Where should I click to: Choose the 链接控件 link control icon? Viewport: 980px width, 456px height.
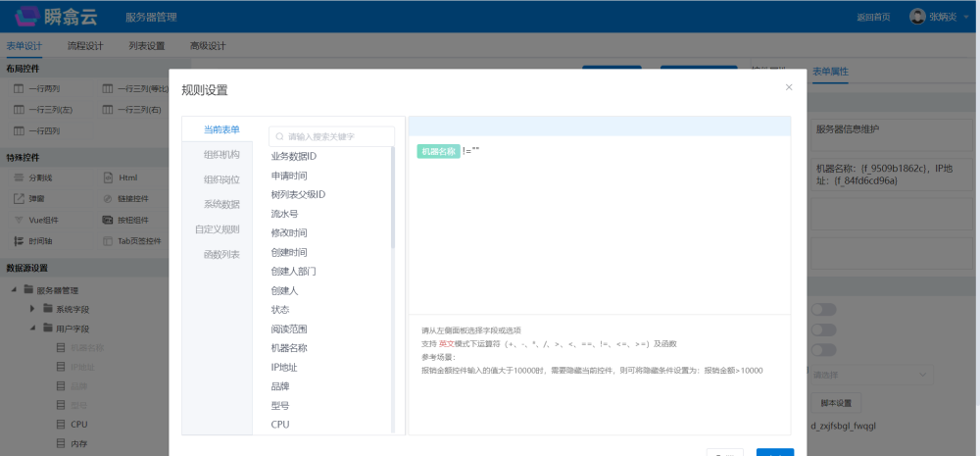click(109, 198)
